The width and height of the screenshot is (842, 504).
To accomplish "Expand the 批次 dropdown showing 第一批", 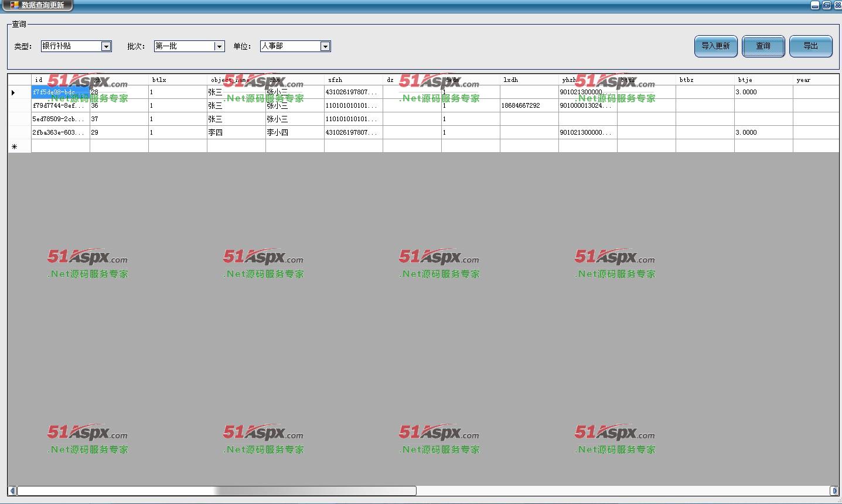I will 219,46.
